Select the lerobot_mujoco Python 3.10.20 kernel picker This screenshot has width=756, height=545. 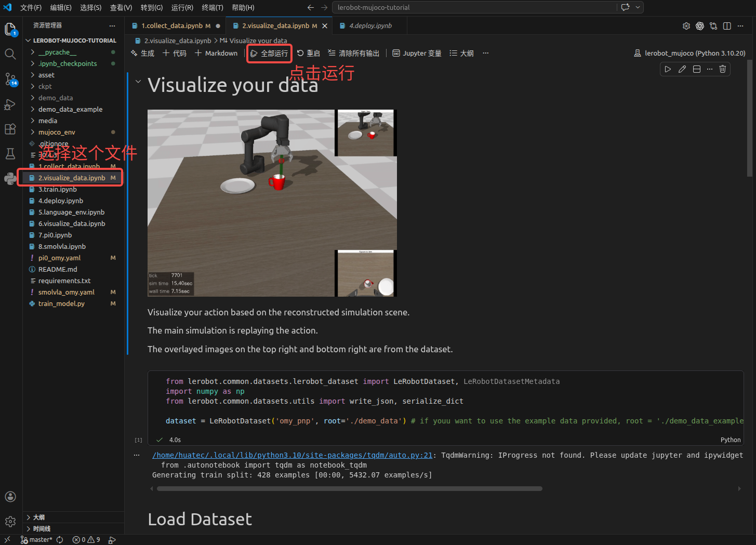[x=689, y=53]
